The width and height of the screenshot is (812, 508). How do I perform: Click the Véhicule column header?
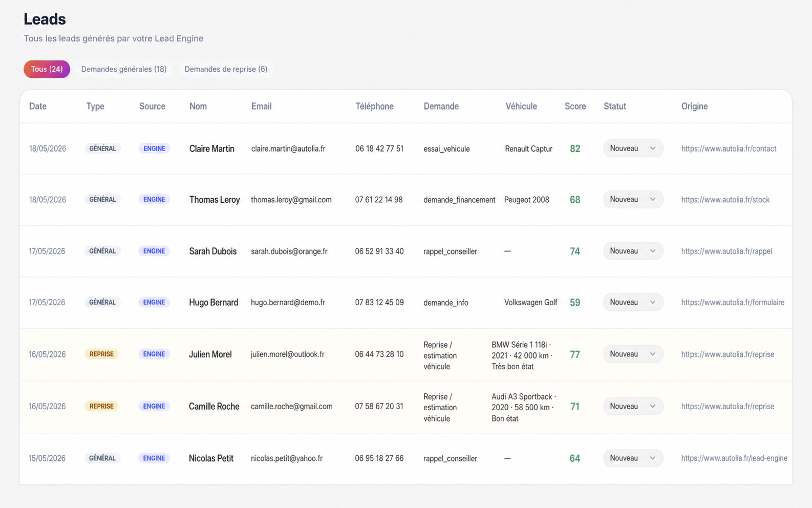521,106
